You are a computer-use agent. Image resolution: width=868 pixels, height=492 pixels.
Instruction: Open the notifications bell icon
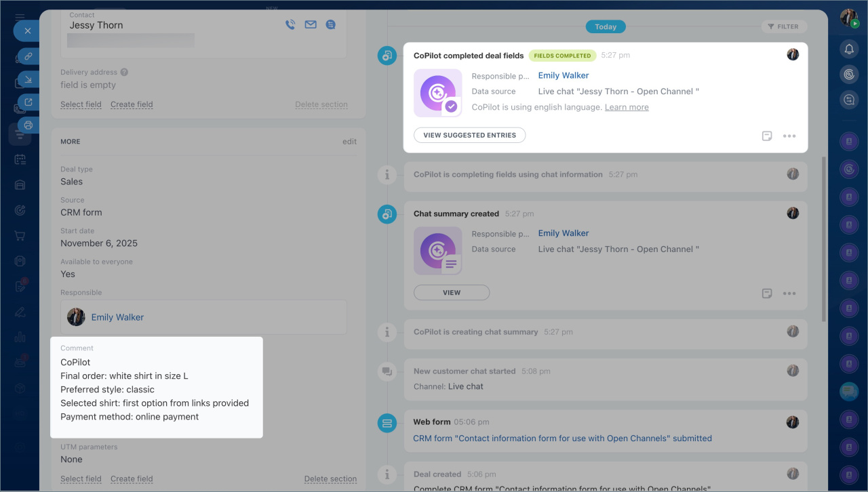849,49
